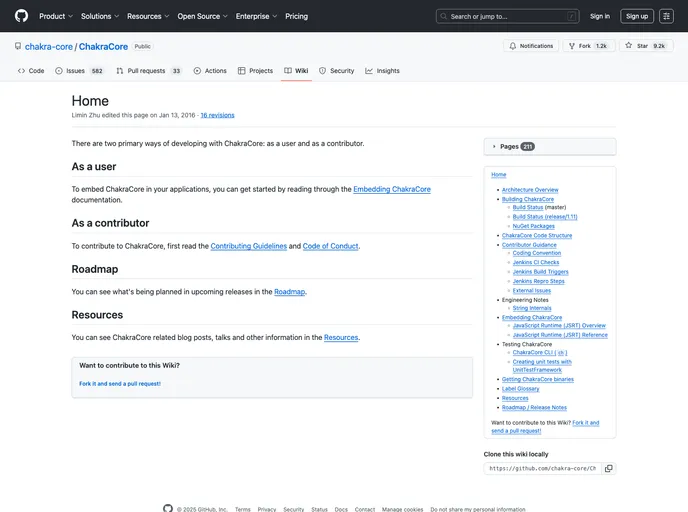Open Contributor Guidance sidebar link

529,245
